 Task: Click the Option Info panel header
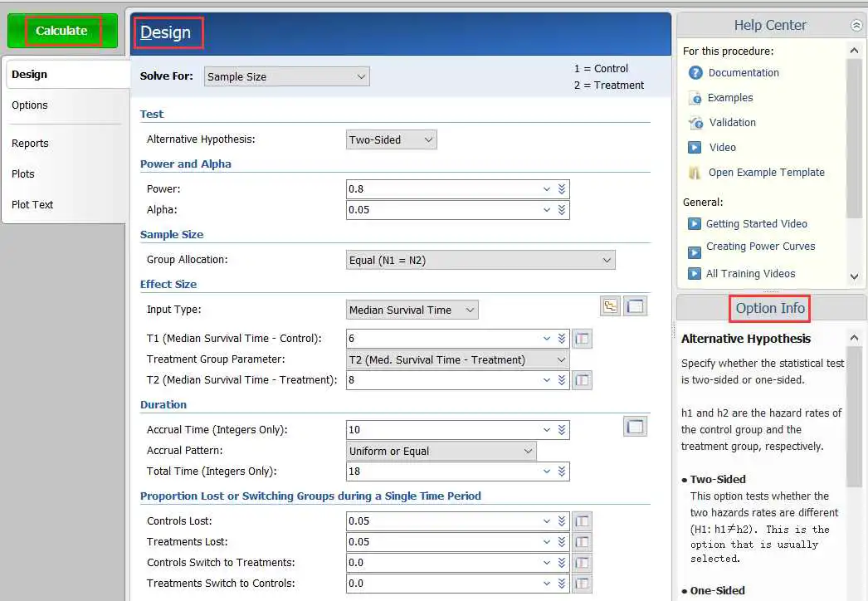(770, 308)
